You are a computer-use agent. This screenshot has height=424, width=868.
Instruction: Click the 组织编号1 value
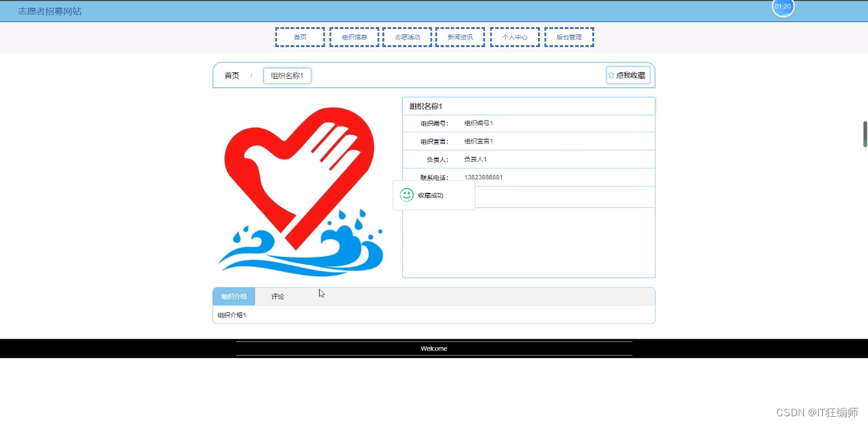(479, 123)
